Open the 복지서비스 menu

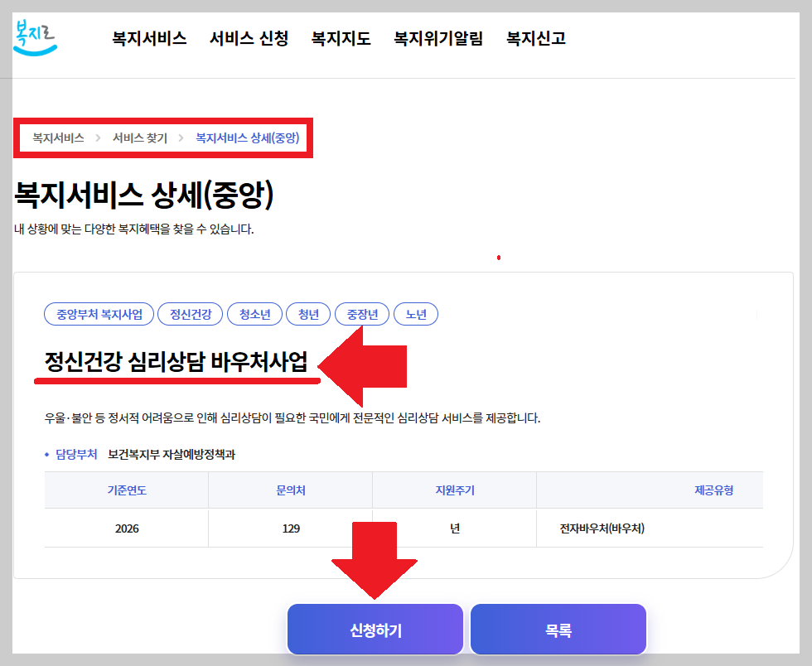pyautogui.click(x=148, y=38)
